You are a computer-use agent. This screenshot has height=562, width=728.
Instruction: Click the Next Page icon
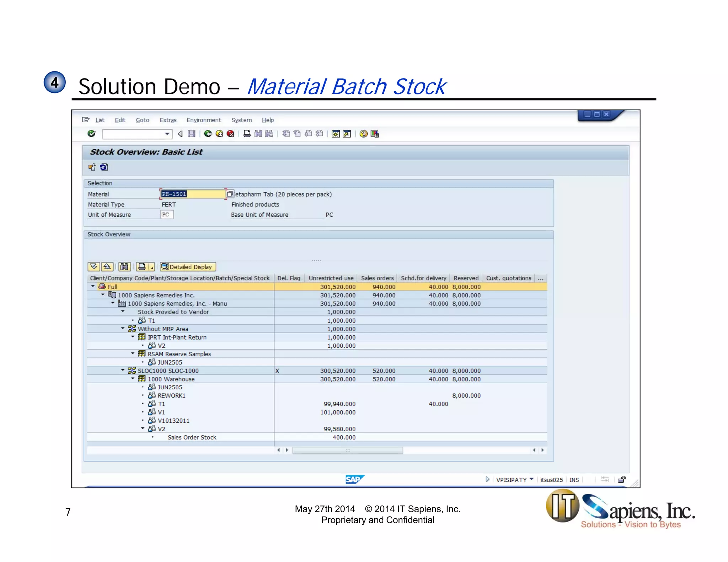click(308, 134)
